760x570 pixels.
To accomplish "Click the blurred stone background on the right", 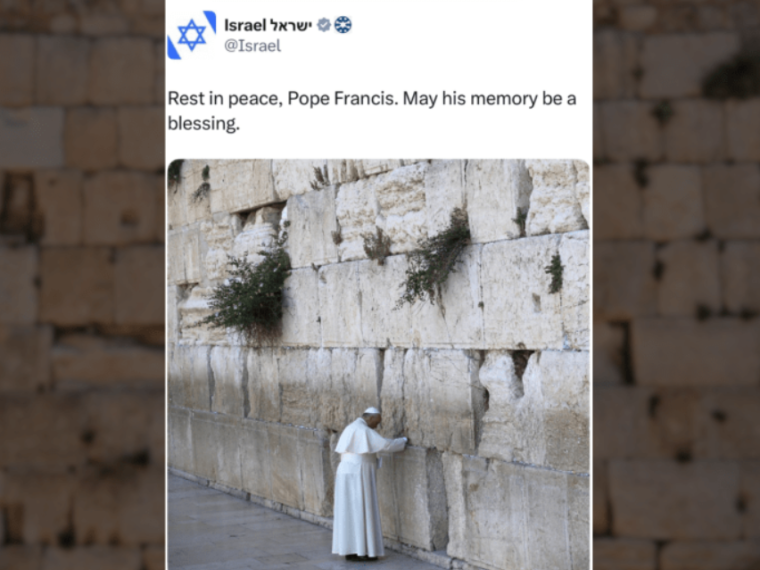I will [x=676, y=285].
